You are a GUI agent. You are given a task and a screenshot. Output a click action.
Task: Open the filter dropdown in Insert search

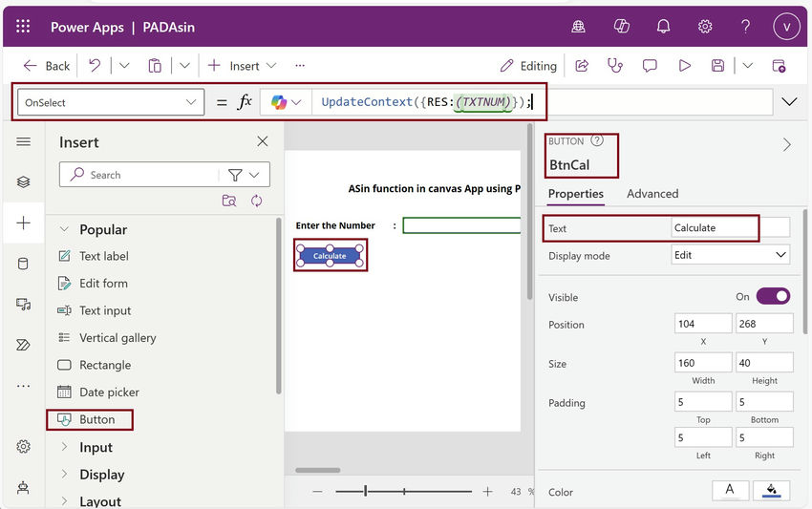[x=254, y=175]
